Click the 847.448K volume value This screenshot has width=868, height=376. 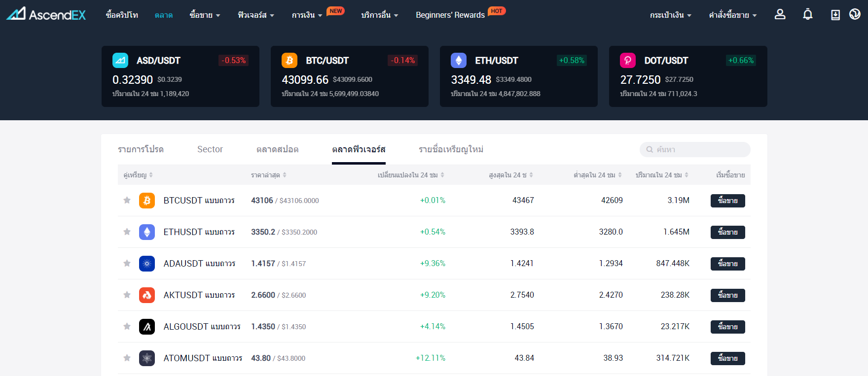click(x=673, y=264)
